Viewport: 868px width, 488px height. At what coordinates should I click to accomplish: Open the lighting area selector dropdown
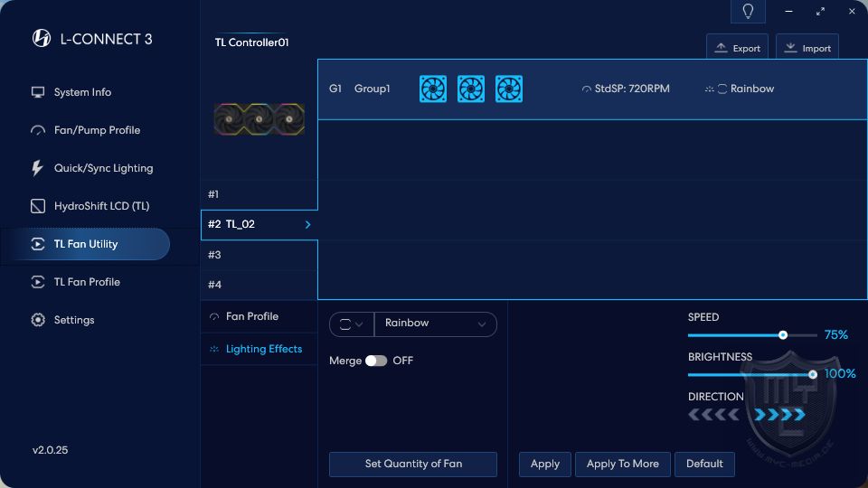pyautogui.click(x=352, y=324)
